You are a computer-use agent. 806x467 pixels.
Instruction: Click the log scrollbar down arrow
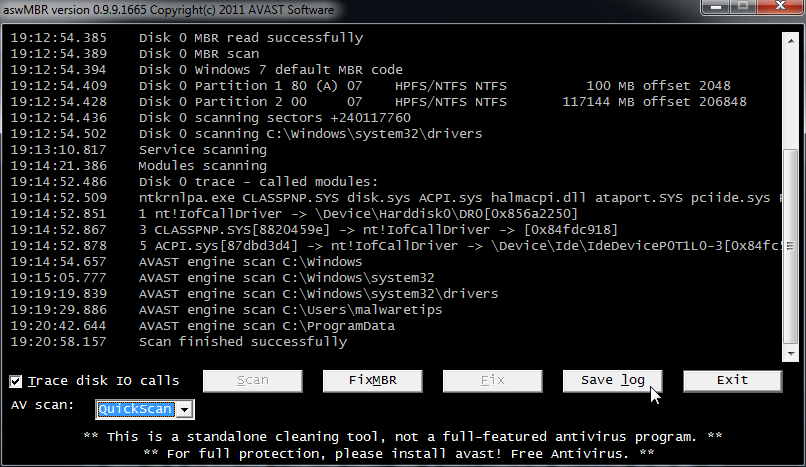pos(790,353)
